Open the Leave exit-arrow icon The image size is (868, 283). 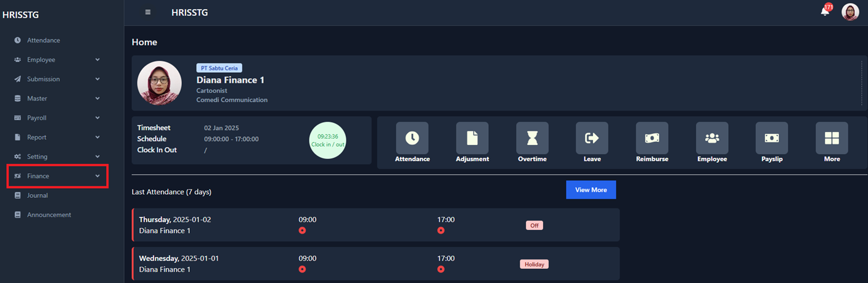(592, 138)
